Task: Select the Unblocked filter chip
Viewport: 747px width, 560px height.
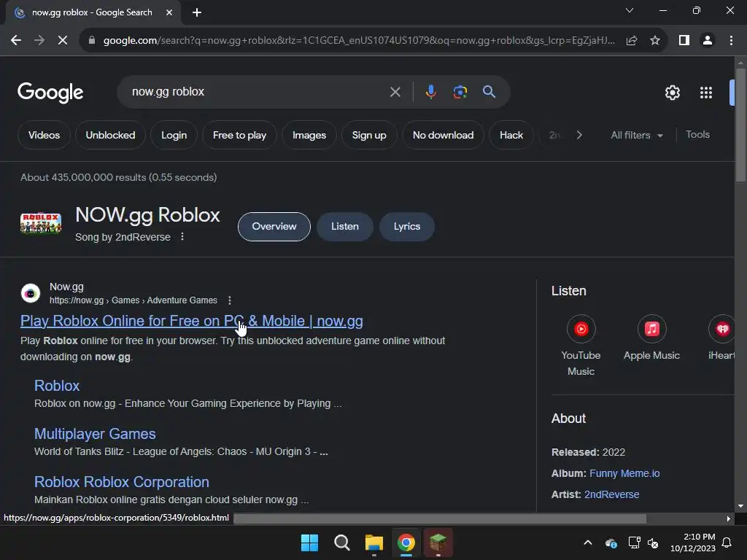Action: (111, 135)
